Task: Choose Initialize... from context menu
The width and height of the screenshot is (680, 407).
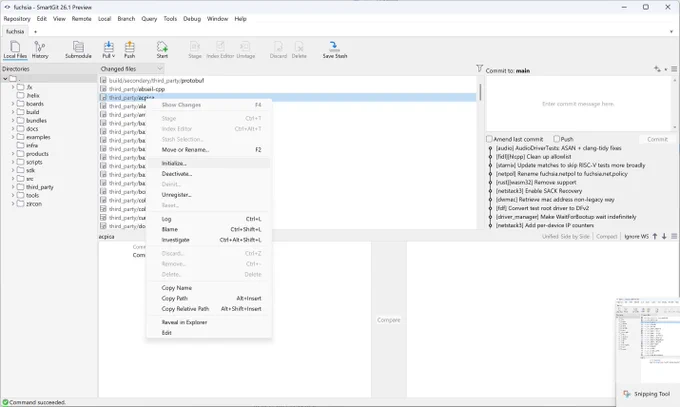Action: tap(209, 163)
